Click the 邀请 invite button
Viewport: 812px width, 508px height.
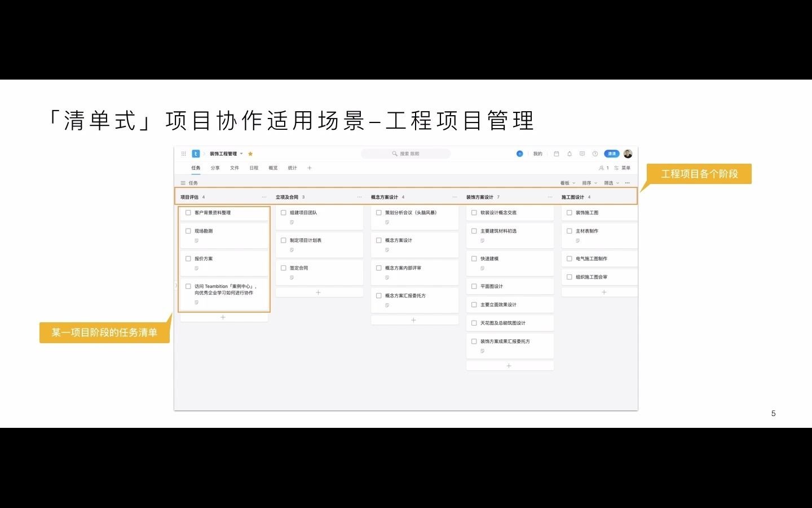pyautogui.click(x=611, y=153)
